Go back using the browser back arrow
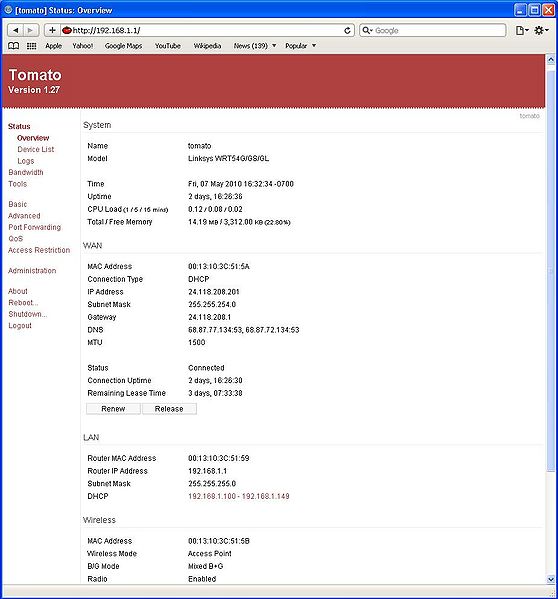558x599 pixels. (15, 30)
